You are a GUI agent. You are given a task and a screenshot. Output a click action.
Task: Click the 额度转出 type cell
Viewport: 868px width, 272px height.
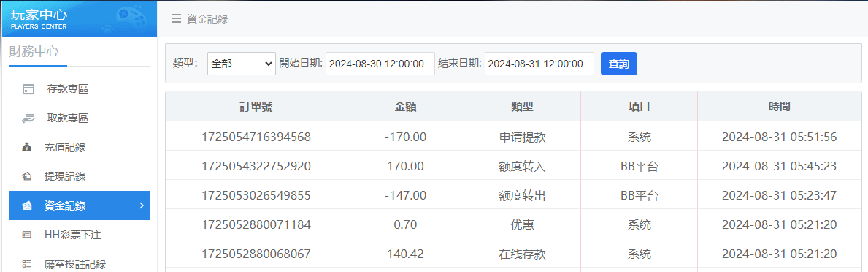(x=522, y=195)
